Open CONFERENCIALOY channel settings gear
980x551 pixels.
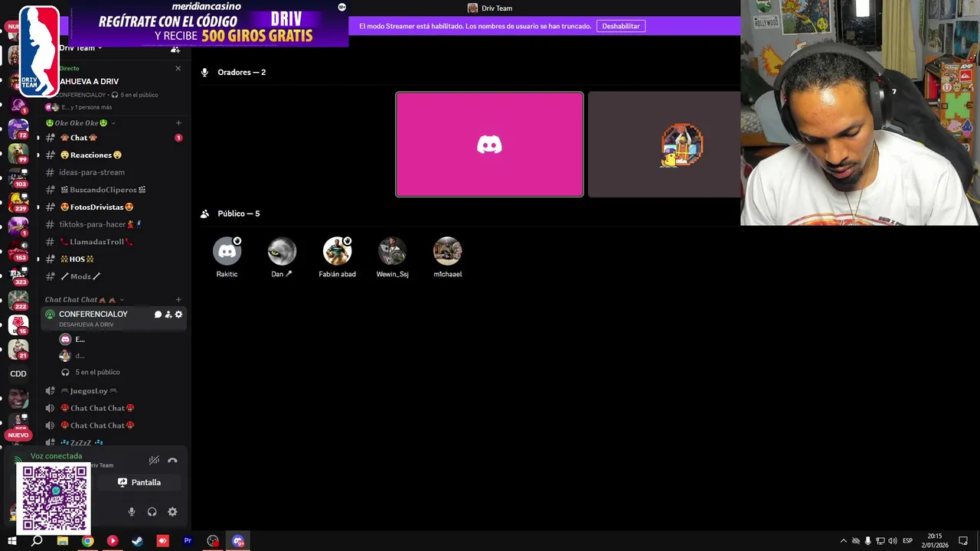pos(179,315)
